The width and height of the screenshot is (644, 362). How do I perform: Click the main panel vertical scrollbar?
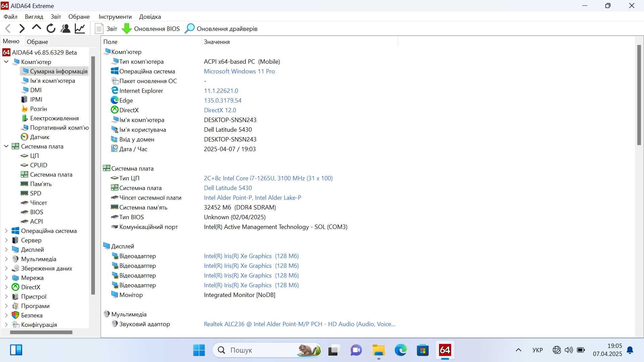pos(639,95)
